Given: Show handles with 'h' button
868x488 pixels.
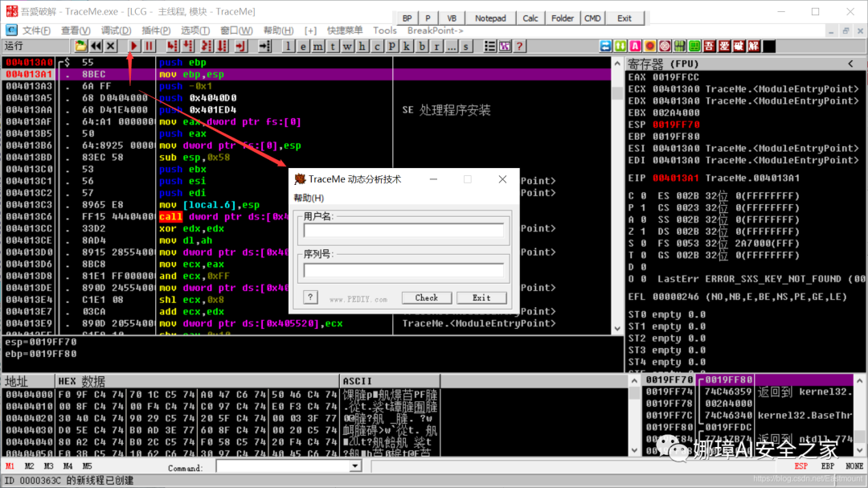Looking at the screenshot, I should click(x=362, y=46).
